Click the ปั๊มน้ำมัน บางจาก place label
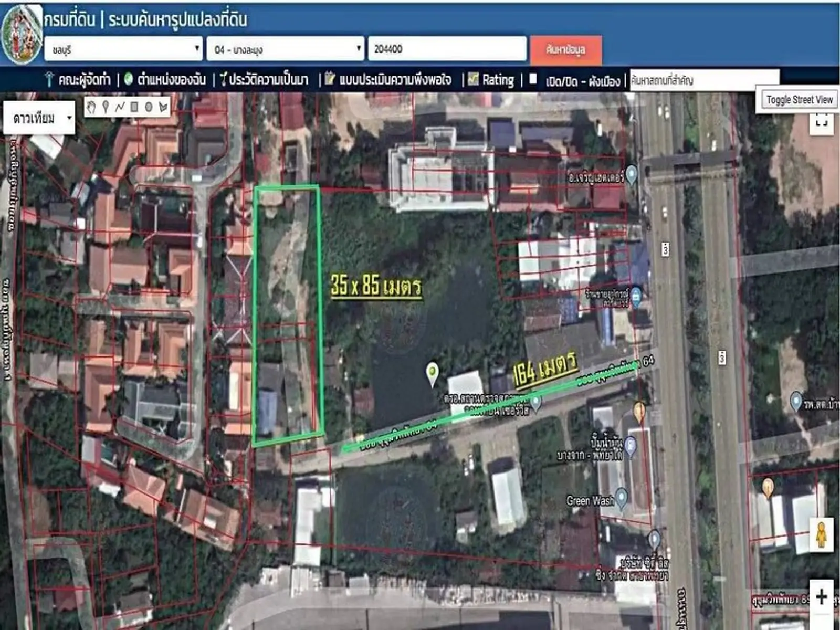840x630 pixels. (x=590, y=448)
